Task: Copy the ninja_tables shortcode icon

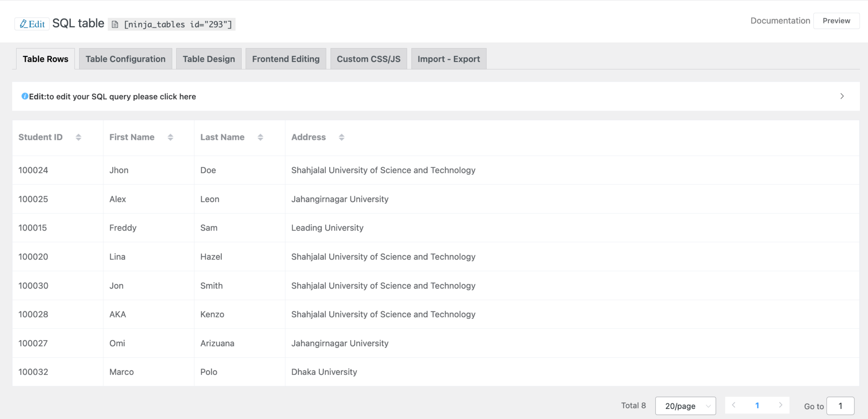Action: point(115,25)
